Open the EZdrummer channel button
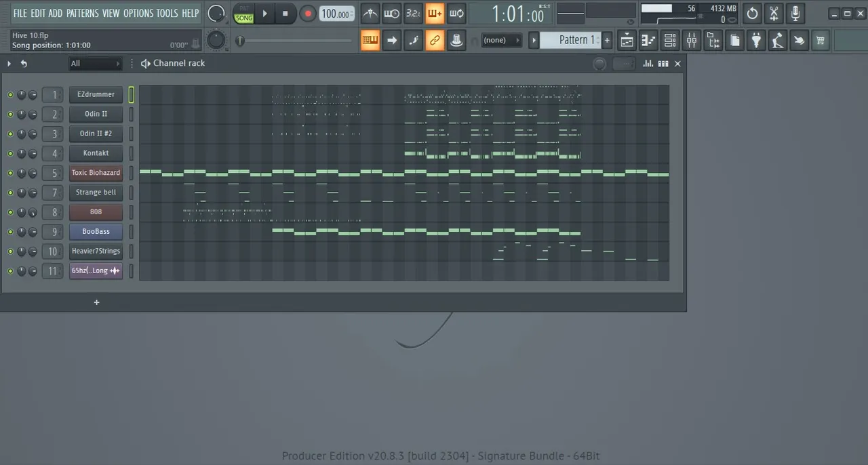This screenshot has width=868, height=465. (96, 95)
